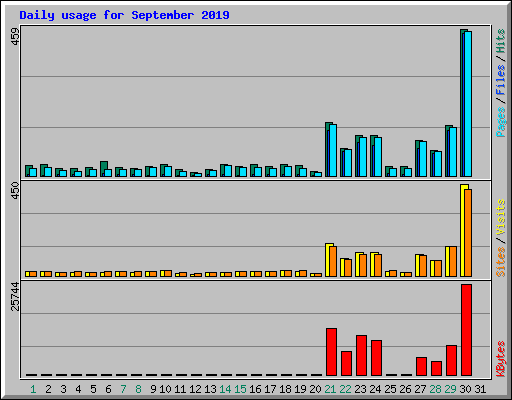Click day label 12 on the axis
This screenshot has width=512, height=400.
click(x=195, y=389)
